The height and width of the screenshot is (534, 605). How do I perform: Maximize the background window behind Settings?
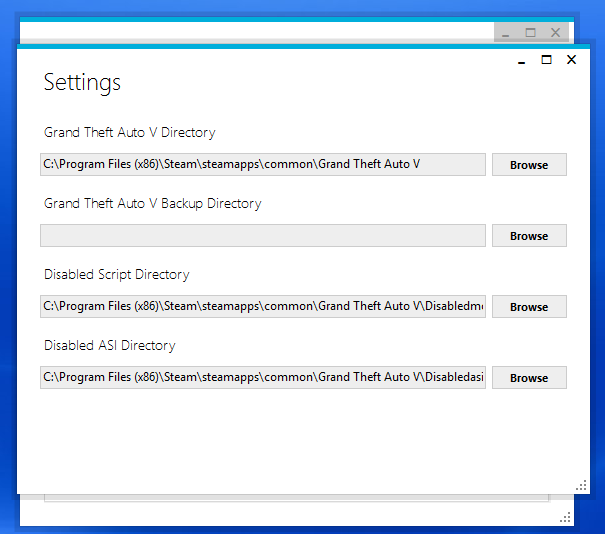531,33
